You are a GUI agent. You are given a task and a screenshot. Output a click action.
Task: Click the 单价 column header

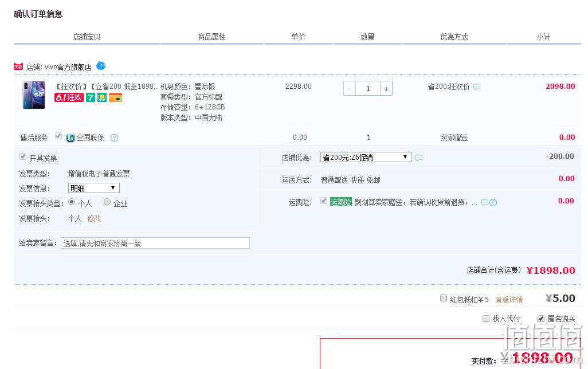tap(298, 37)
